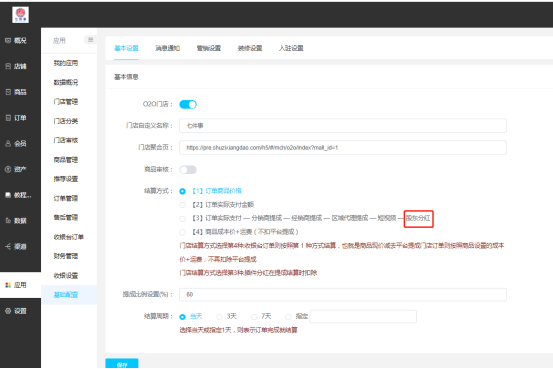Open 门店分类 in the submenu

coord(66,121)
